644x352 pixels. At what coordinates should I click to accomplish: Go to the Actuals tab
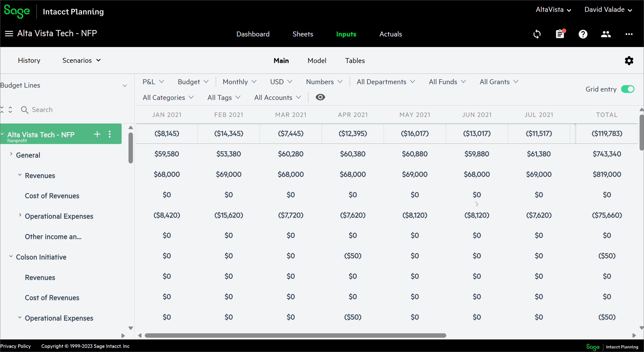click(x=390, y=34)
